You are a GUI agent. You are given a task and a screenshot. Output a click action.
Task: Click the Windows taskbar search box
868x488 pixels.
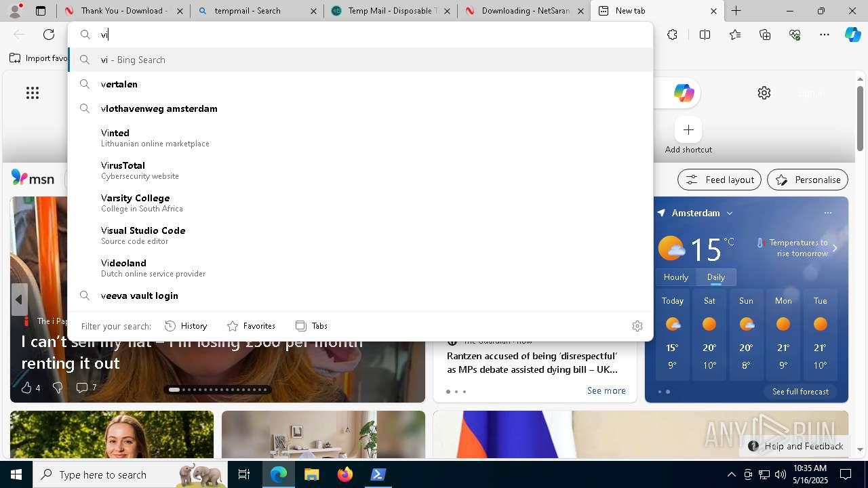[x=129, y=474]
